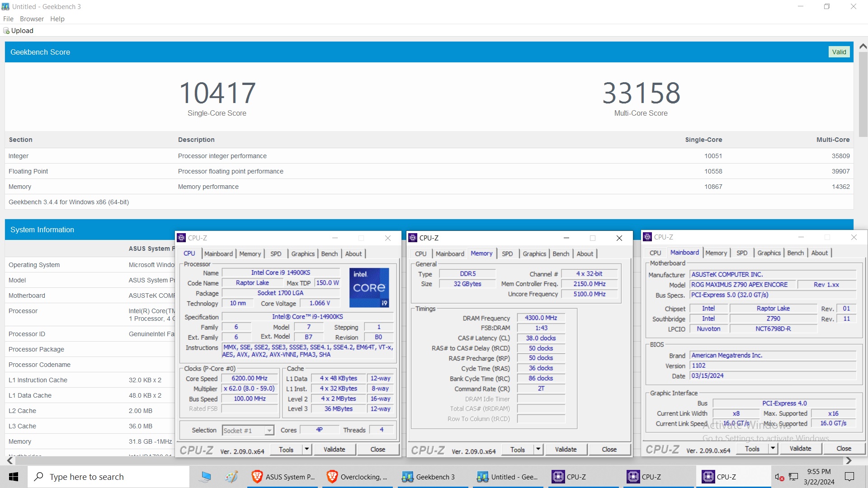Switch to Memory tab in left CPU-Z window
The width and height of the screenshot is (868, 488).
[250, 254]
